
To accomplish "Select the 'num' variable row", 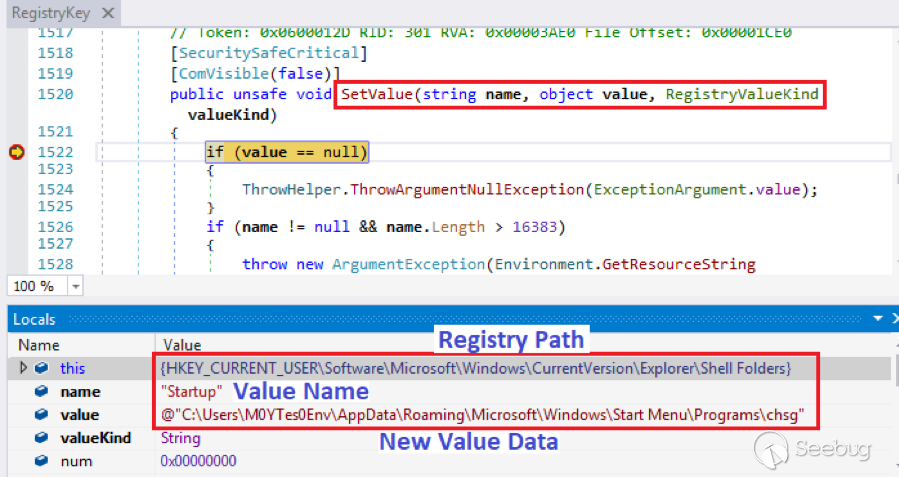I will [x=76, y=461].
